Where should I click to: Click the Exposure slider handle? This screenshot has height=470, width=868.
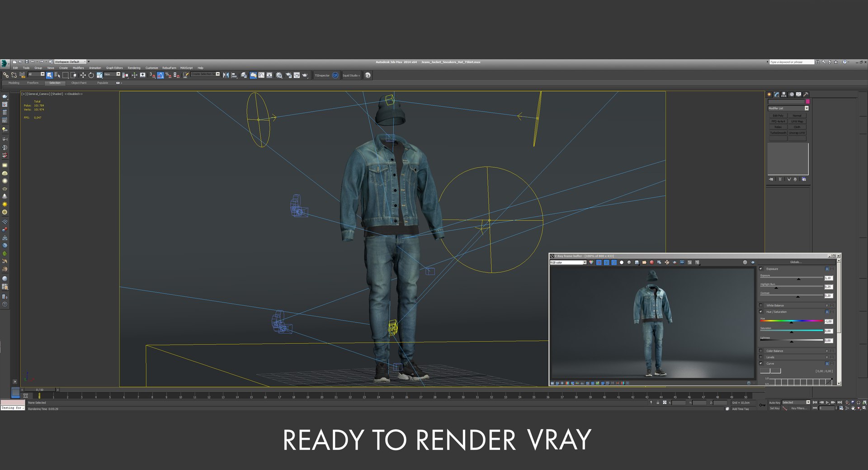pyautogui.click(x=798, y=279)
